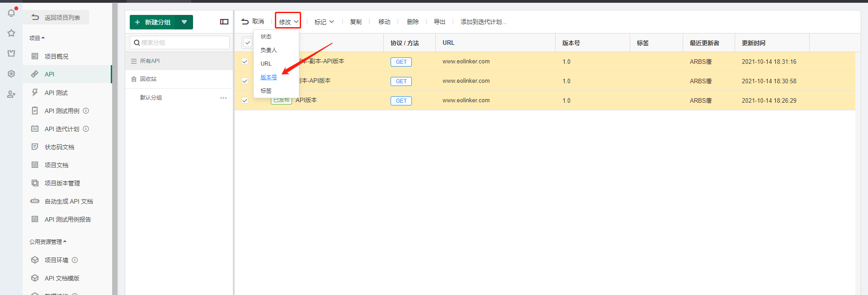The width and height of the screenshot is (868, 295).
Task: Select 默认分组 group
Action: (x=151, y=98)
